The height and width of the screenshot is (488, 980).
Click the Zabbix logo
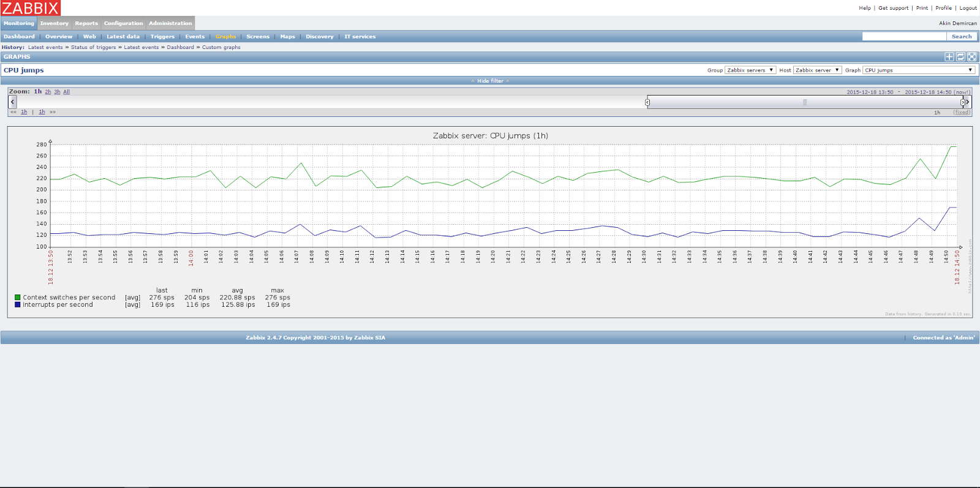(31, 8)
